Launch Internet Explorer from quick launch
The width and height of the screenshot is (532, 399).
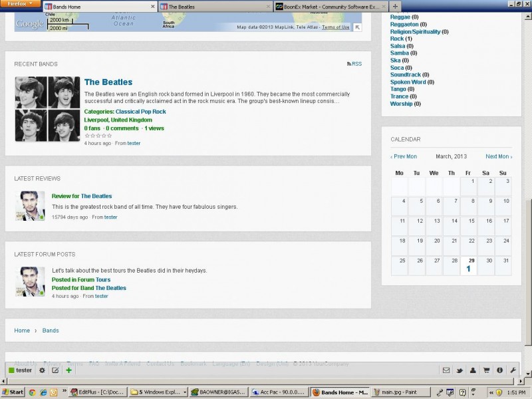pos(43,392)
